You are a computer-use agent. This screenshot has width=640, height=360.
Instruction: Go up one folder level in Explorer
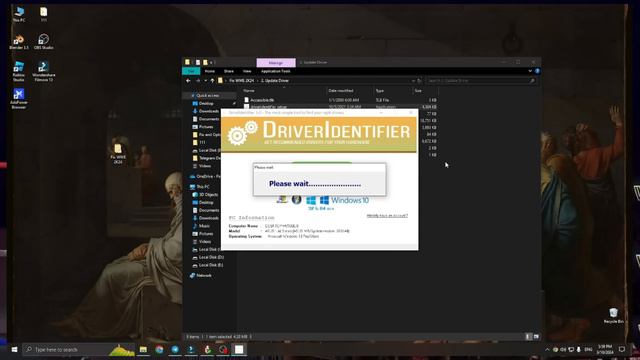(x=212, y=81)
